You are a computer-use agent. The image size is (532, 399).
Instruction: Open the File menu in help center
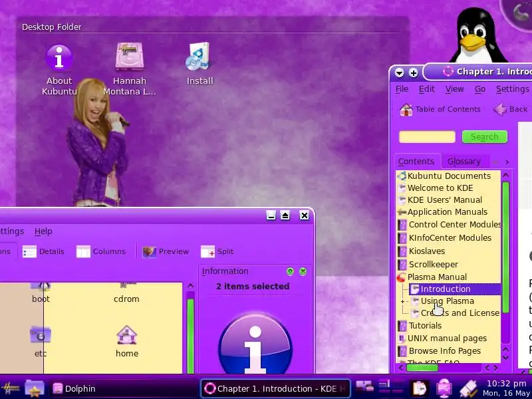pos(402,89)
